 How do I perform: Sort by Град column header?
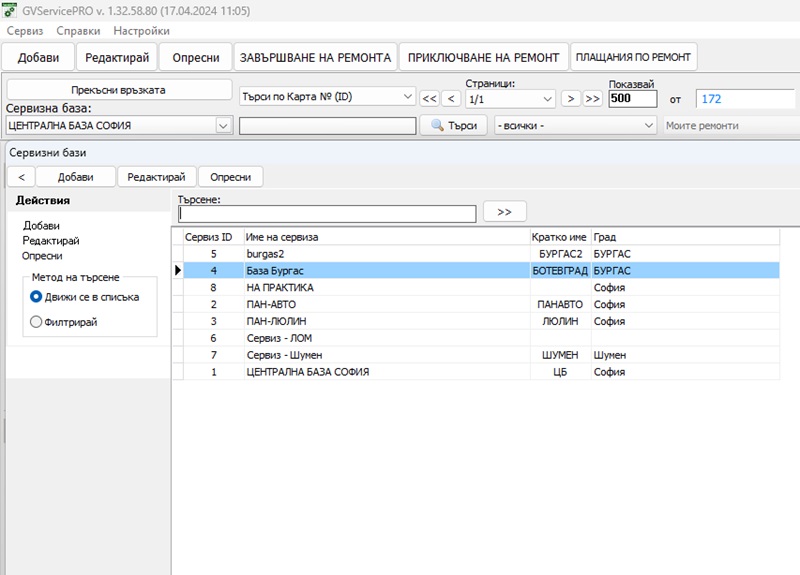685,237
